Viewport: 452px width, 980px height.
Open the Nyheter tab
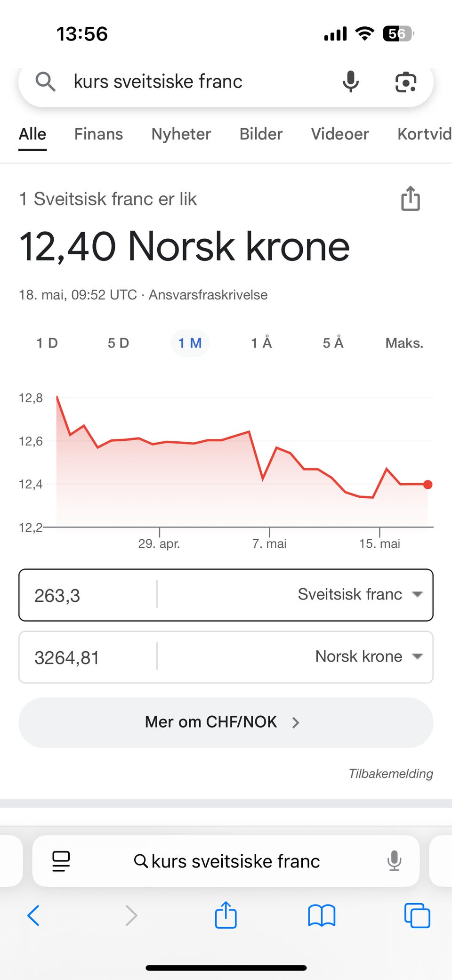(181, 134)
